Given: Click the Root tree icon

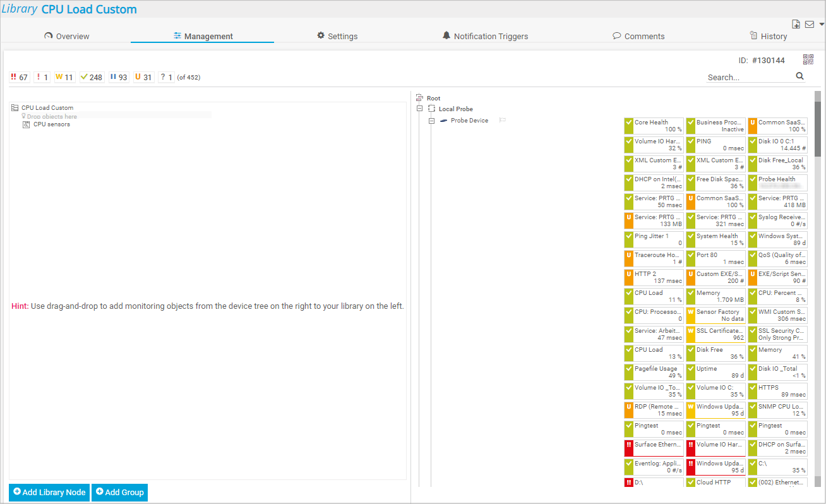Looking at the screenshot, I should point(420,98).
